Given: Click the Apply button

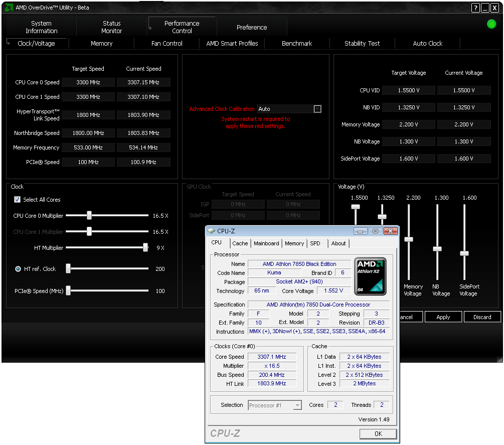Looking at the screenshot, I should (x=443, y=317).
